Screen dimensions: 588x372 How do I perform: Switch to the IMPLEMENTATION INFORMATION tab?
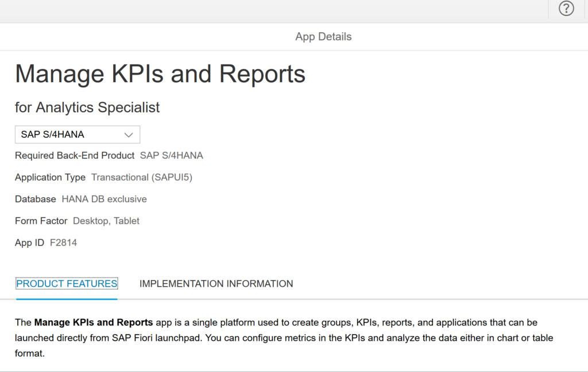216,283
